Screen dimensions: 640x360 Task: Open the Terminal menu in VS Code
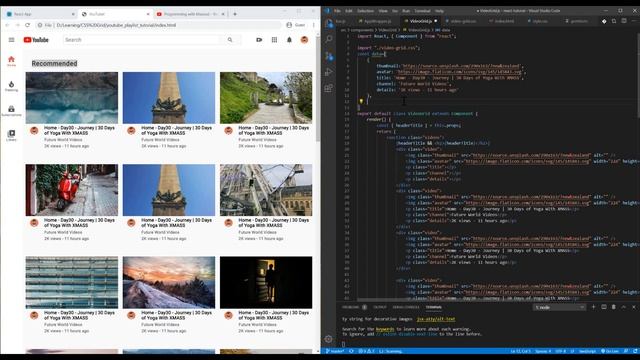[422, 11]
